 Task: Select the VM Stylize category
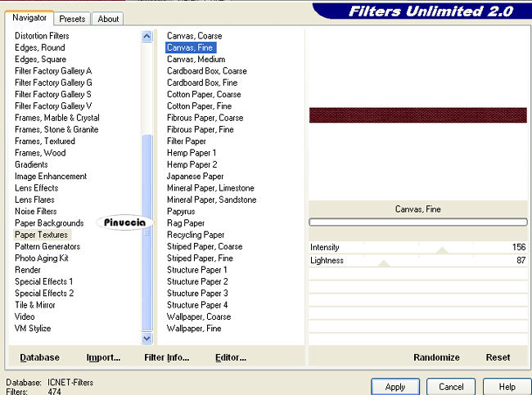click(x=33, y=328)
